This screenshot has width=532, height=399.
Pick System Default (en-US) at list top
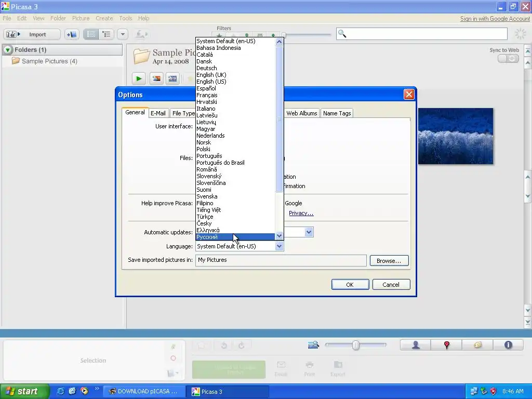pyautogui.click(x=235, y=41)
